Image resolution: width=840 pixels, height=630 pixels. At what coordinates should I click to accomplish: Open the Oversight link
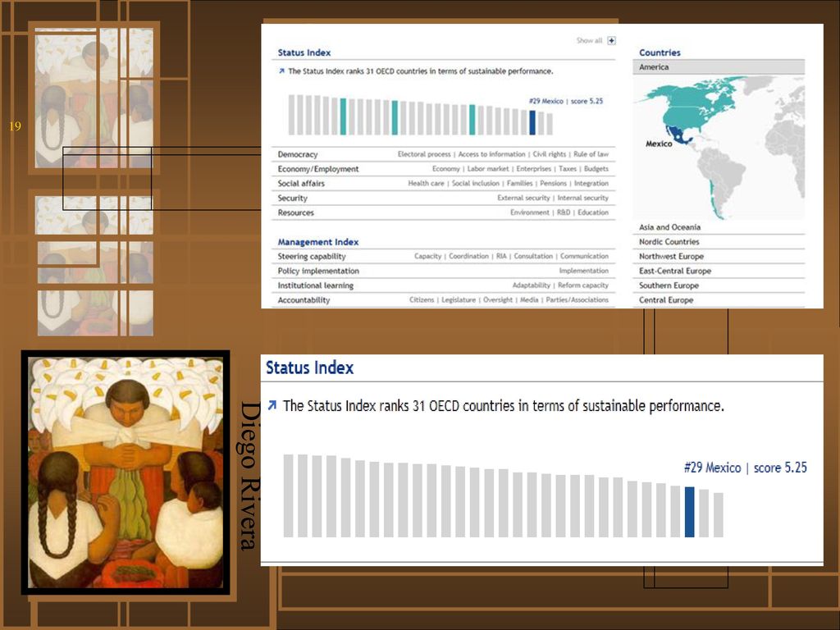498,300
